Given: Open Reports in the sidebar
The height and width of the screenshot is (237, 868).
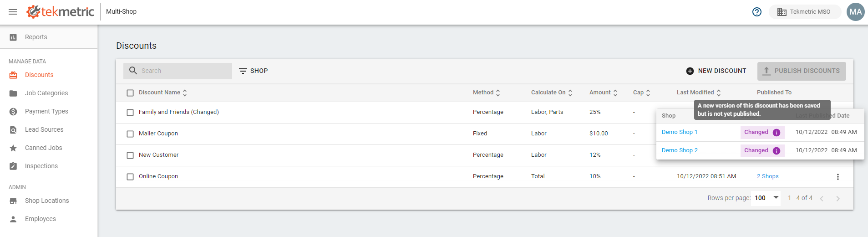Looking at the screenshot, I should 36,37.
